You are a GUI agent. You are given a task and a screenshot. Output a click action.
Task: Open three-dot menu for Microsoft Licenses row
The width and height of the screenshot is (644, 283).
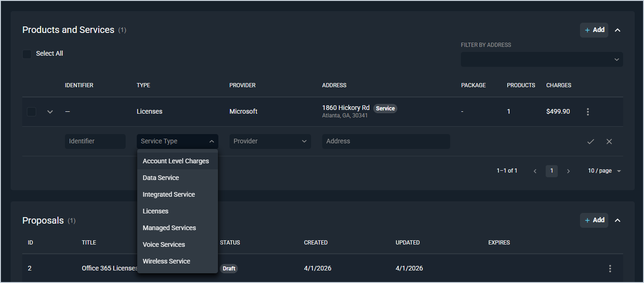point(588,112)
